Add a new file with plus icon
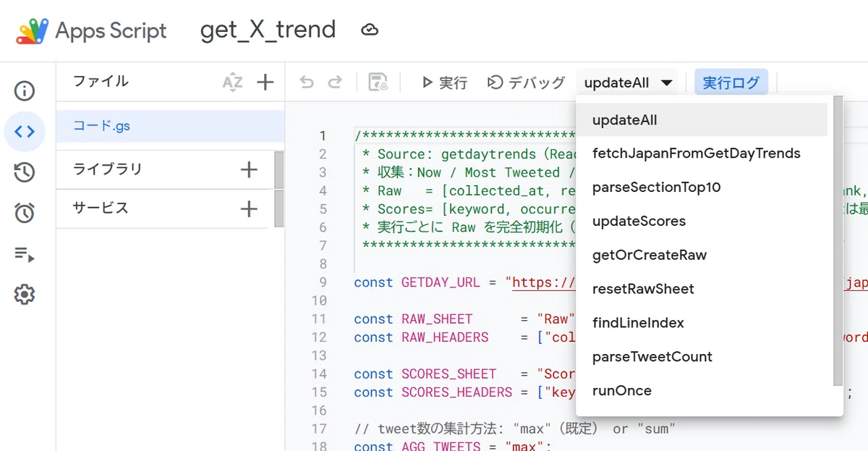This screenshot has height=451, width=868. click(x=265, y=83)
